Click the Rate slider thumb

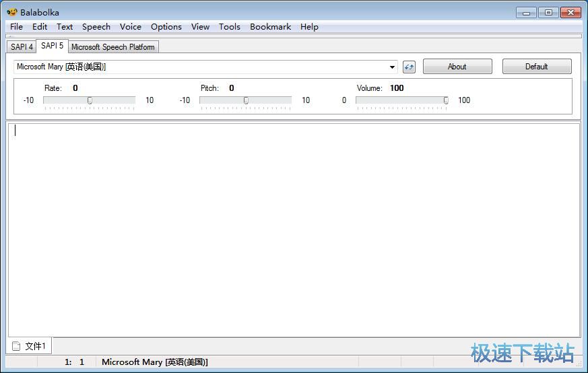click(x=90, y=100)
